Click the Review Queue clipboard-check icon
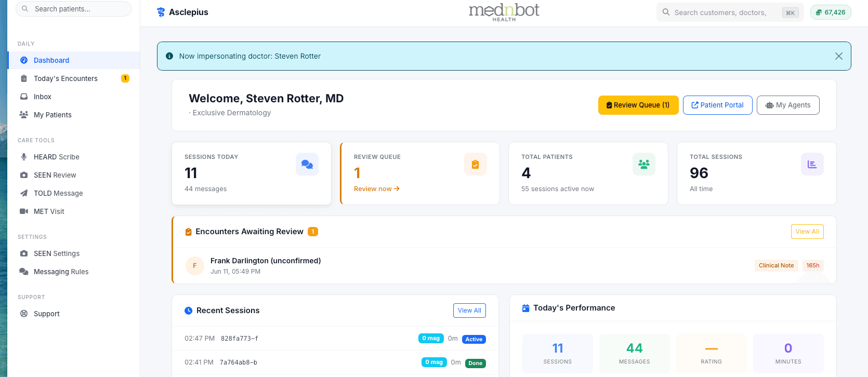 (476, 164)
